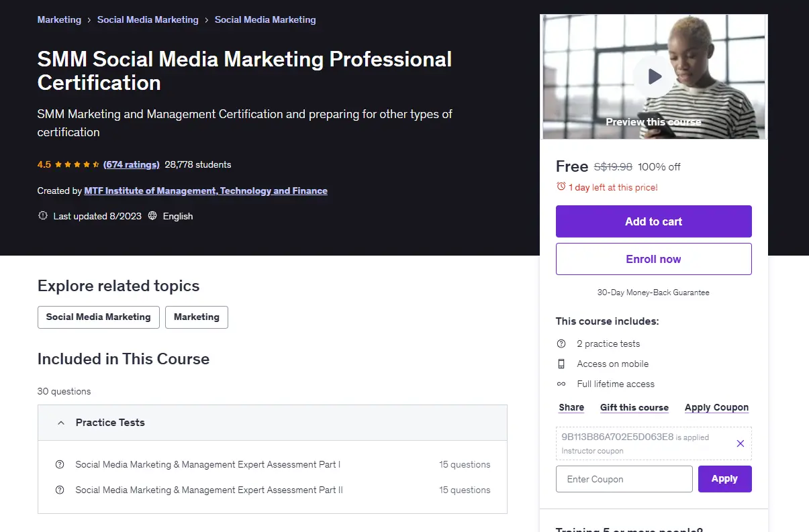Click the Last updated badge icon
Viewport: 809px width, 532px height.
coord(43,216)
